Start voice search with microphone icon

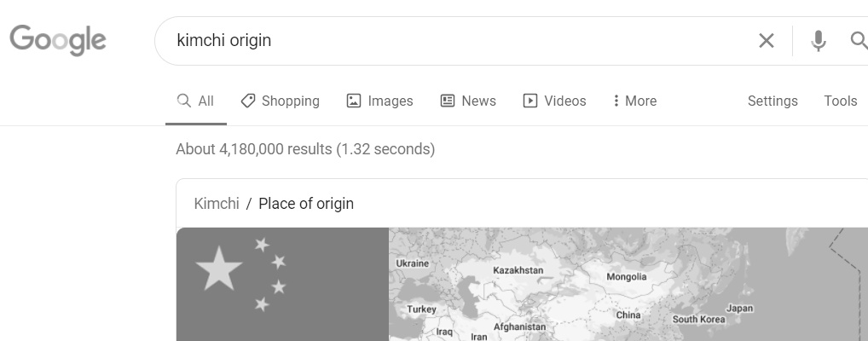click(x=818, y=40)
